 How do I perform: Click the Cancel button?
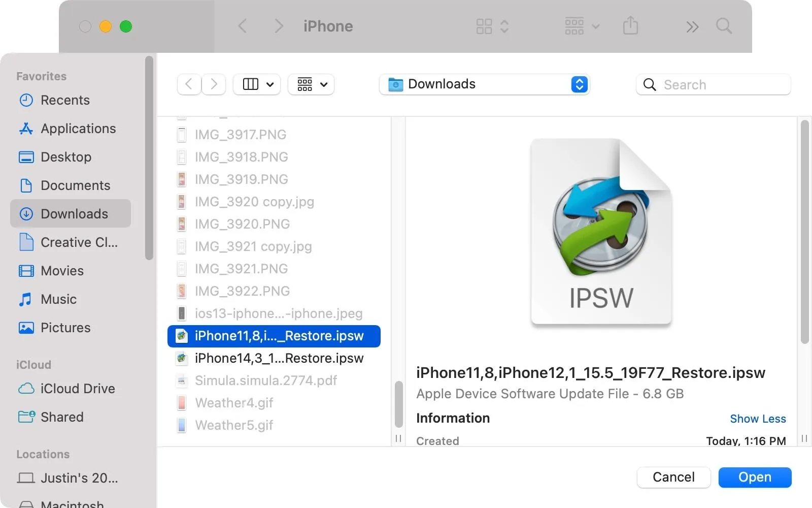(x=673, y=477)
